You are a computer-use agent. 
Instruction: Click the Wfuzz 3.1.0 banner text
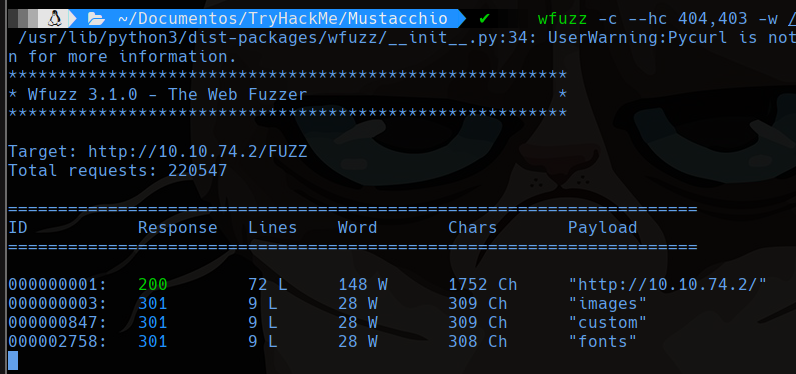point(168,95)
